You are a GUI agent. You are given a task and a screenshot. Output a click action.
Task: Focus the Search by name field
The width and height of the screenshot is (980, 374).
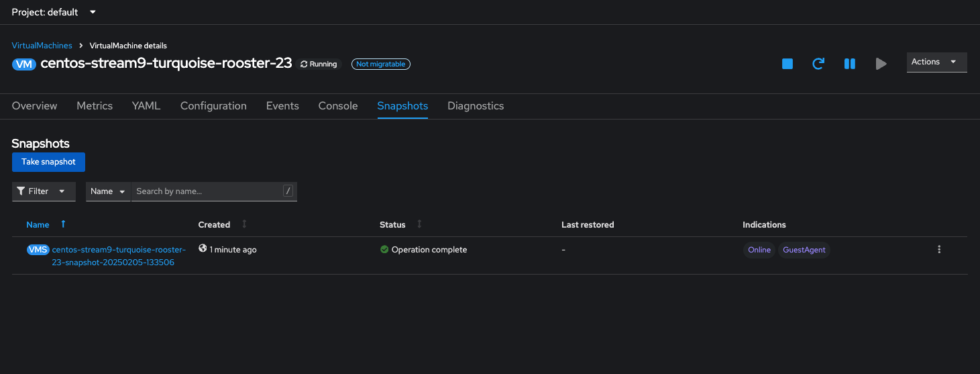pos(208,191)
